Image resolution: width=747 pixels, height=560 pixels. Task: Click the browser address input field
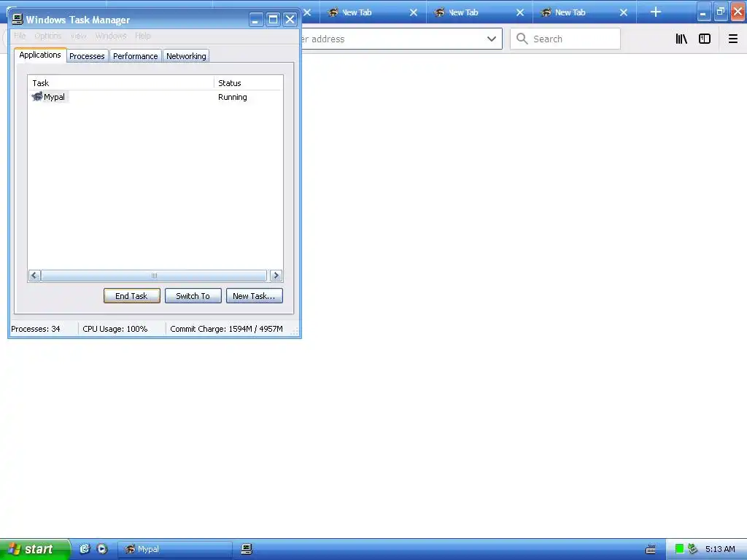[x=392, y=39]
